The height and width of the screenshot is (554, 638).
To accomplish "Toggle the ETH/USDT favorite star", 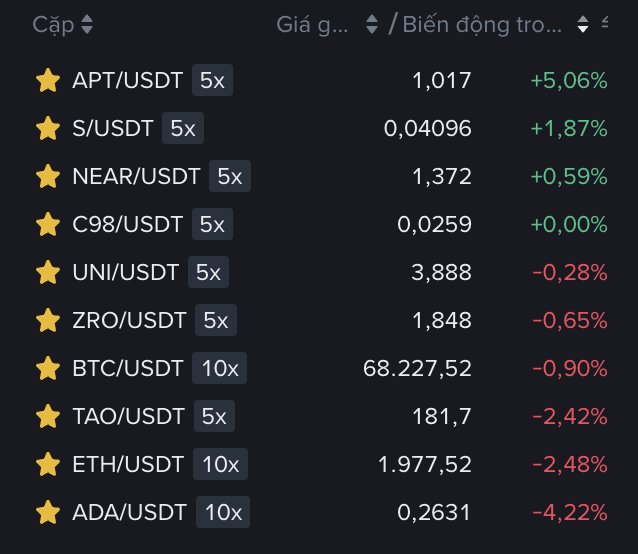I will (x=47, y=465).
